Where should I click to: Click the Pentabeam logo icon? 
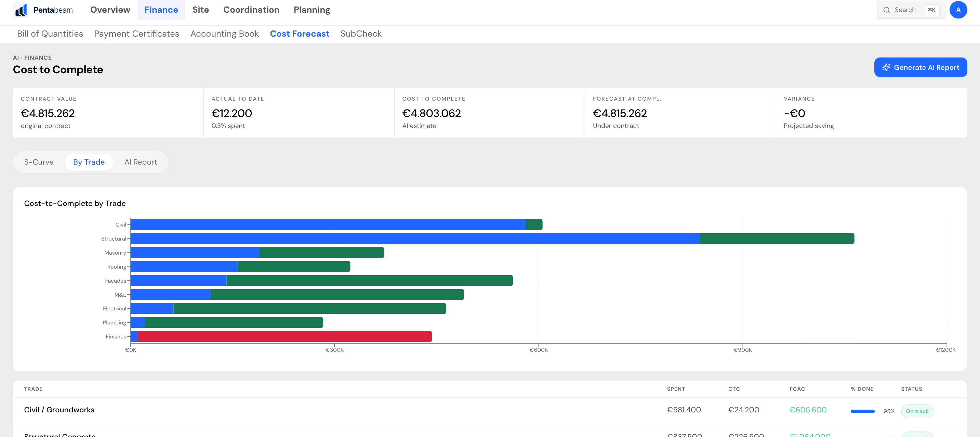[x=21, y=10]
